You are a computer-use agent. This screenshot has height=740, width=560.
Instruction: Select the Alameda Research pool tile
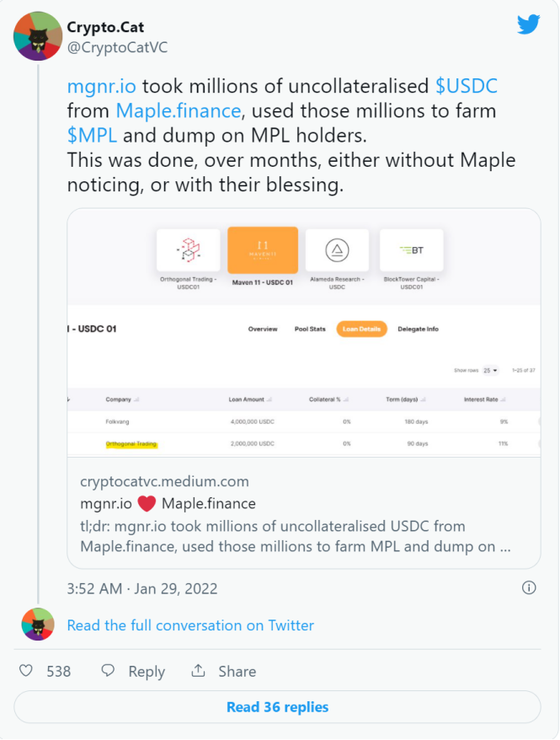coord(337,250)
